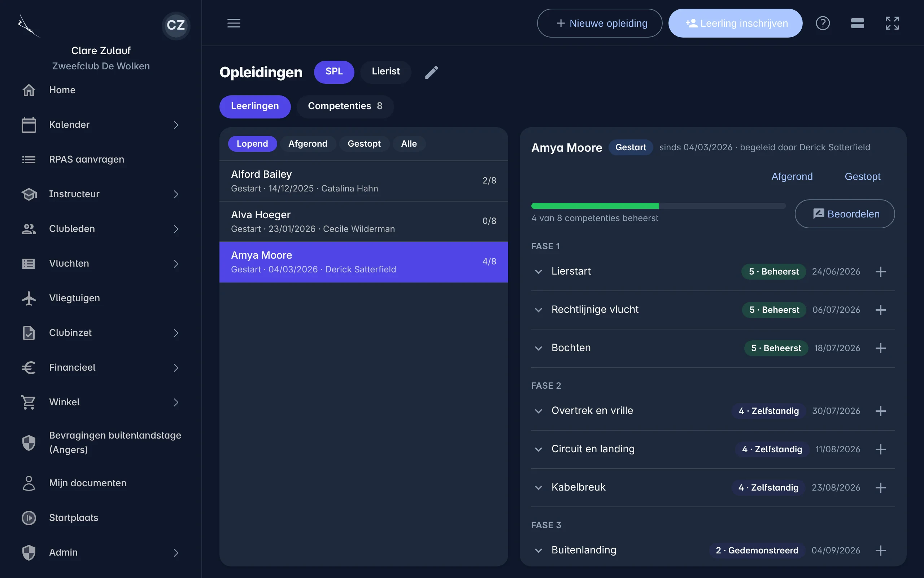This screenshot has width=924, height=578.
Task: Click the Nieuwe opleiding button
Action: coord(600,23)
